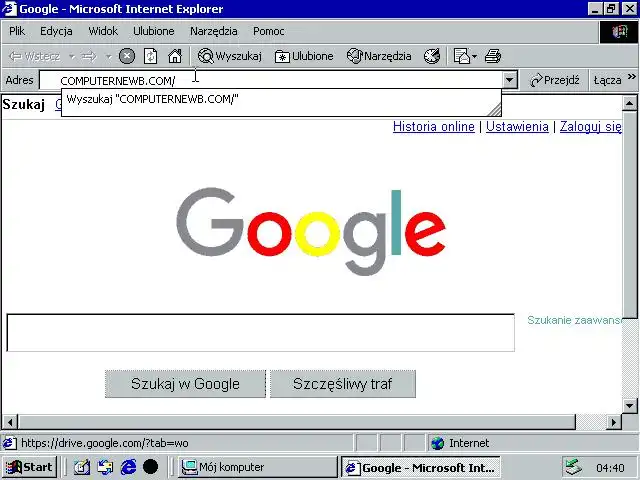Click the 04:40 clock in the tray
Viewport: 640px width, 480px height.
pos(610,468)
